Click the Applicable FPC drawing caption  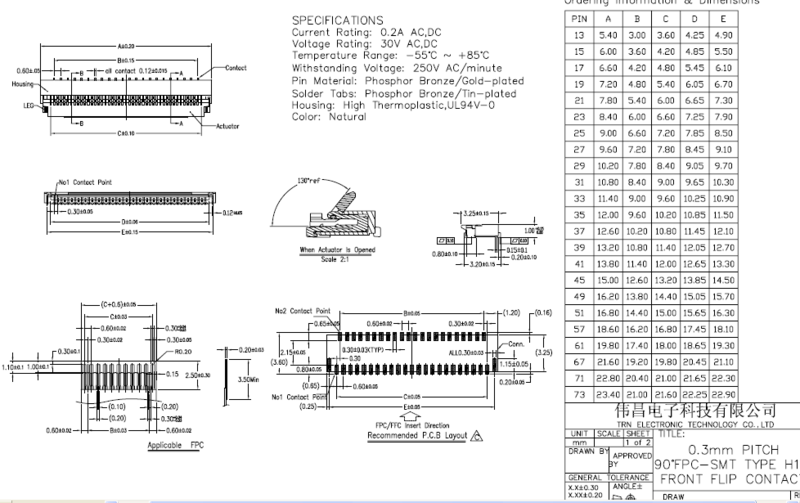pyautogui.click(x=176, y=445)
